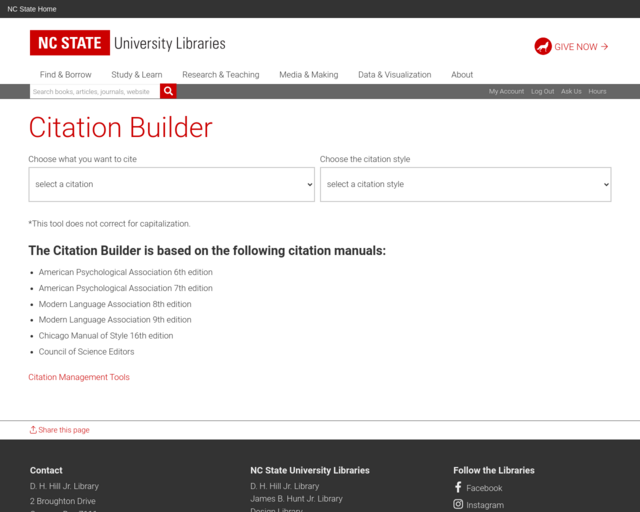Click the NC State red logo
The height and width of the screenshot is (512, 640).
pyautogui.click(x=70, y=42)
